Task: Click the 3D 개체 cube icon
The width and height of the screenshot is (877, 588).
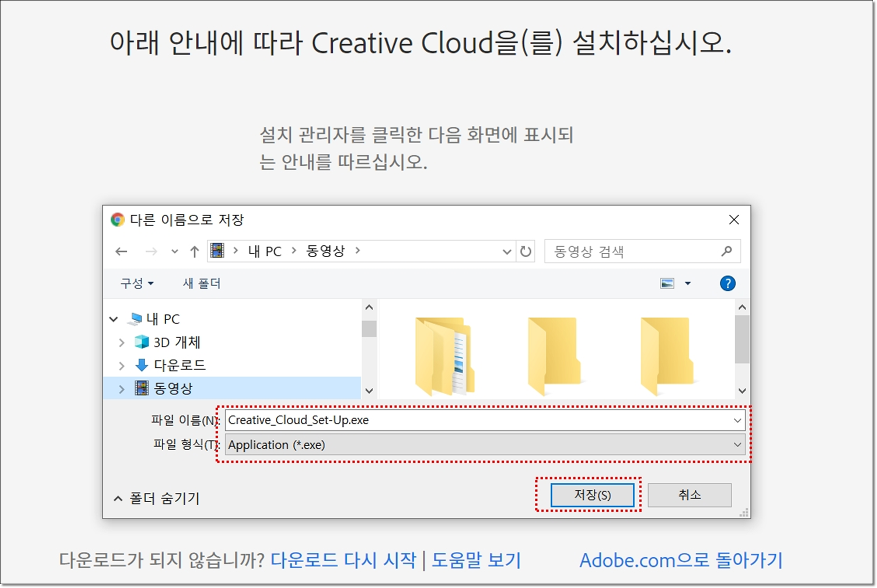Action: pyautogui.click(x=142, y=342)
